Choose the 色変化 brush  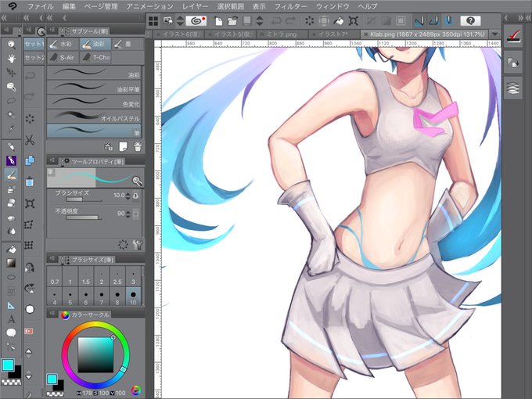coord(94,102)
